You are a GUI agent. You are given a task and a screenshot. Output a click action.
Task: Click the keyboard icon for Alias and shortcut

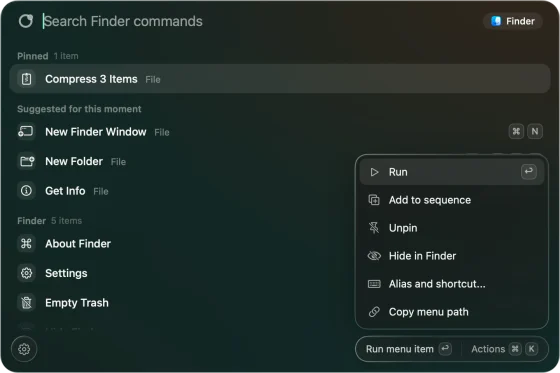374,284
